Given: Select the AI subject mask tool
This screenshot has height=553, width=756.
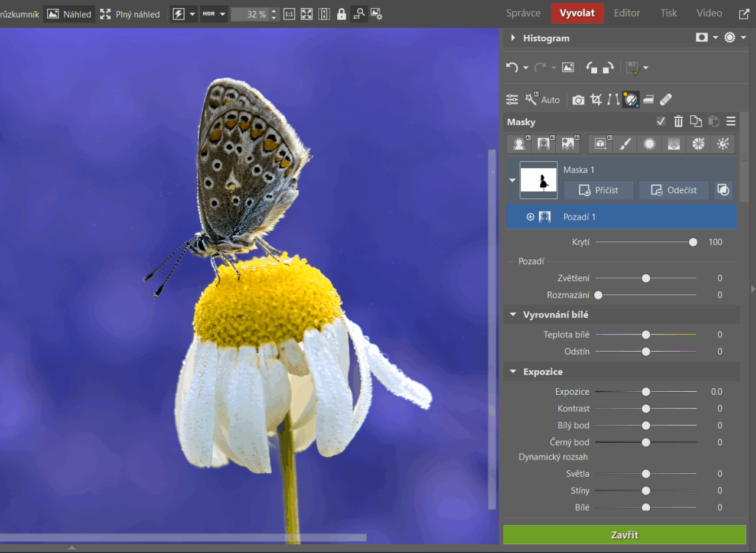Looking at the screenshot, I should 519,144.
